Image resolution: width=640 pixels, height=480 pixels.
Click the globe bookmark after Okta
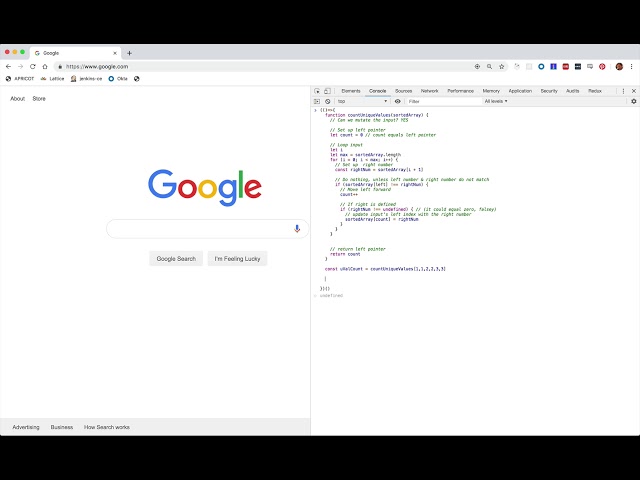pyautogui.click(x=137, y=79)
